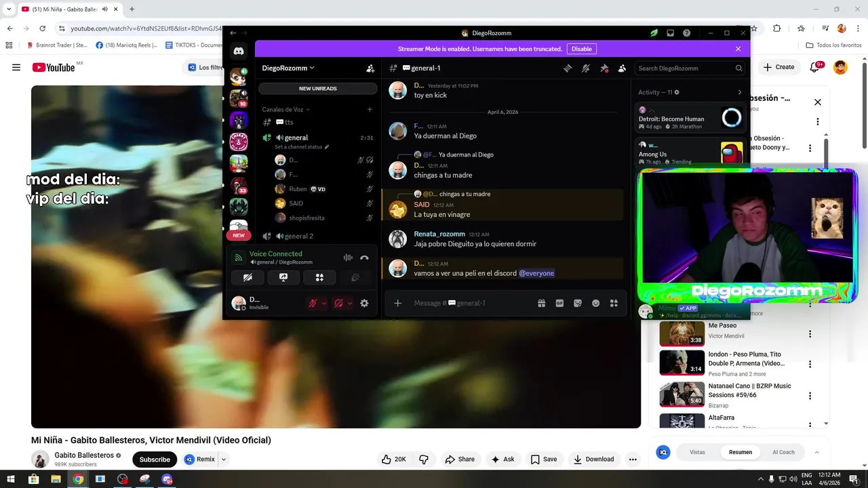The height and width of the screenshot is (488, 868).
Task: Open headphone output options arrow
Action: 350,303
